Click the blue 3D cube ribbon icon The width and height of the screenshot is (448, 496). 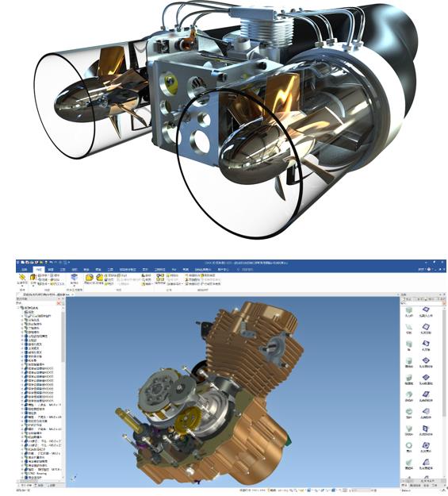coord(75,278)
